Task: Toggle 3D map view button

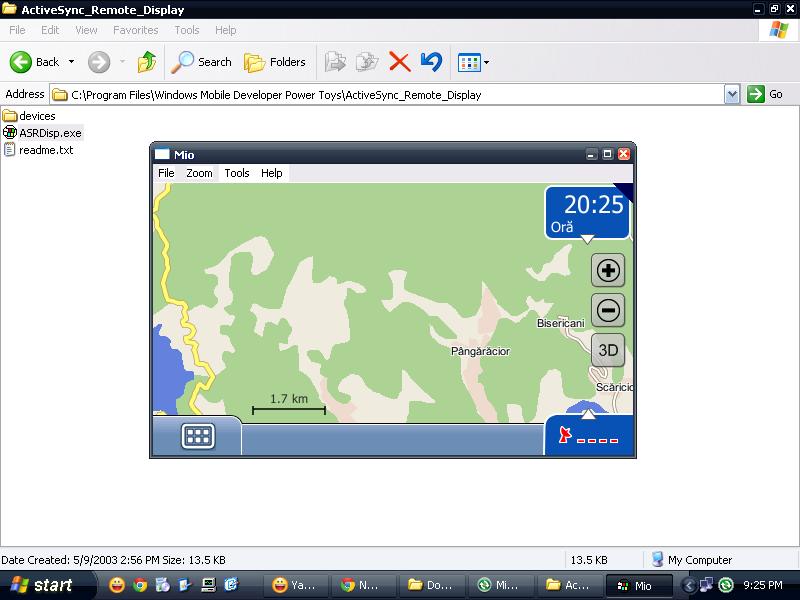Action: coord(608,350)
